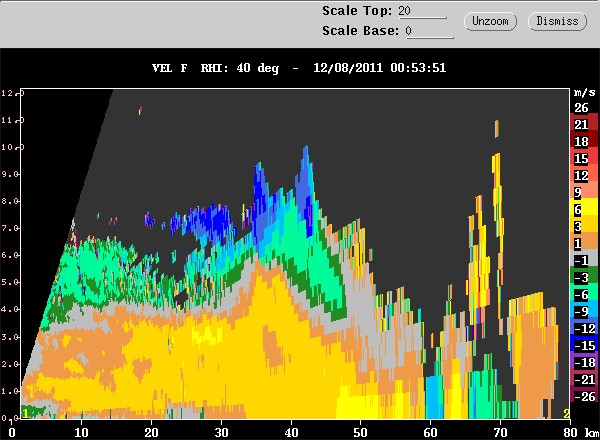Click the -15 m/s legend swatch

pyautogui.click(x=579, y=346)
